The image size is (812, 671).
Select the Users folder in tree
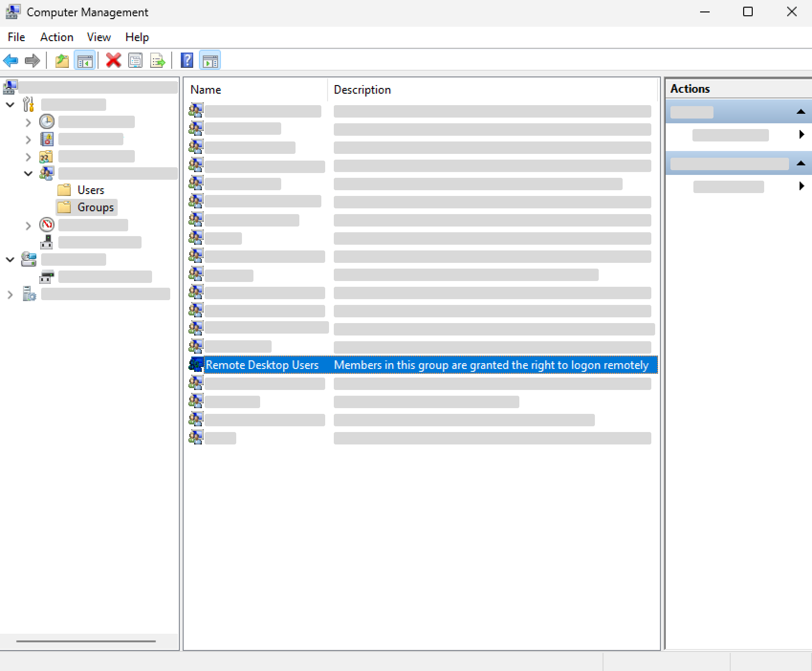pos(90,190)
